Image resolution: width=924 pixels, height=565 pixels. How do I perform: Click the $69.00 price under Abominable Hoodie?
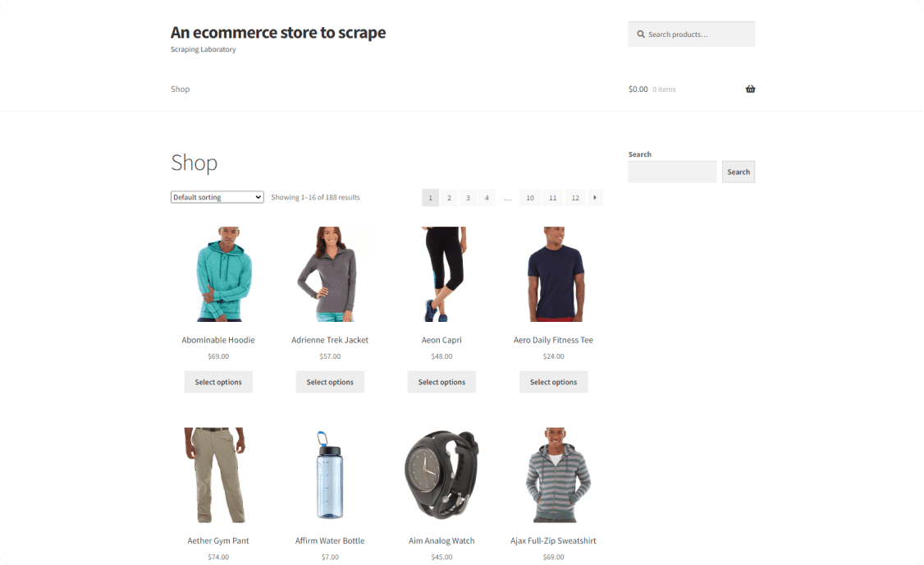218,356
